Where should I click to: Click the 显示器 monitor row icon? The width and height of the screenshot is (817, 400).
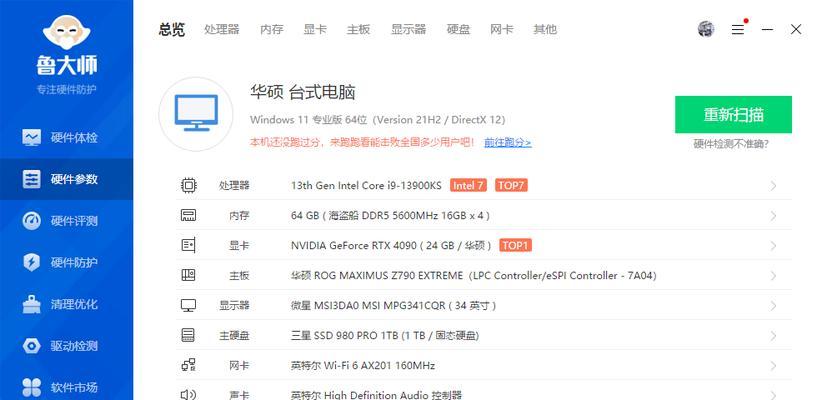tap(189, 305)
